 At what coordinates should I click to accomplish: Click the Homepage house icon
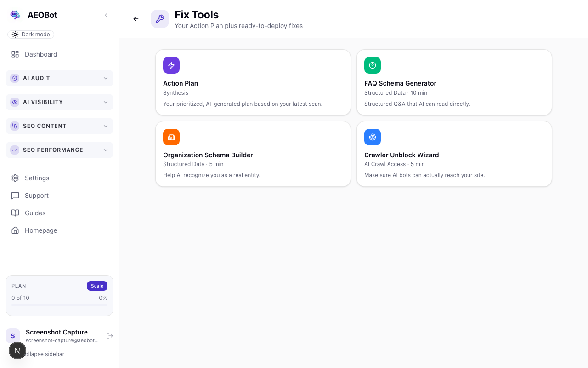pos(15,230)
